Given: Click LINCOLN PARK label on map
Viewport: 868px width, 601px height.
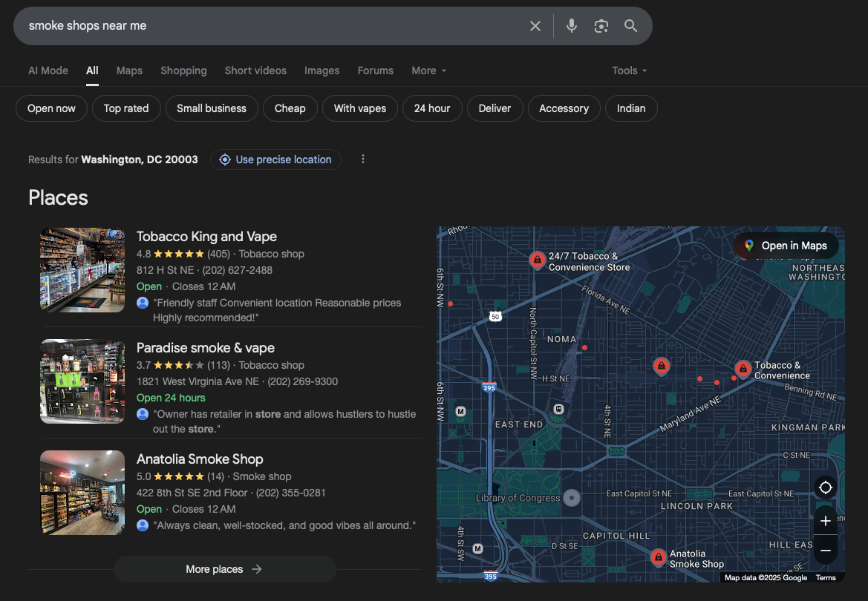Looking at the screenshot, I should (696, 506).
